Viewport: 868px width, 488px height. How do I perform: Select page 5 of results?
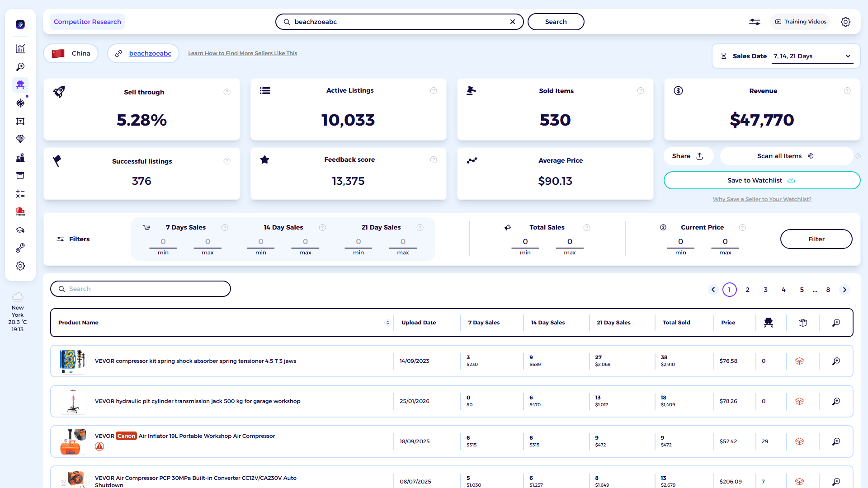(x=802, y=290)
